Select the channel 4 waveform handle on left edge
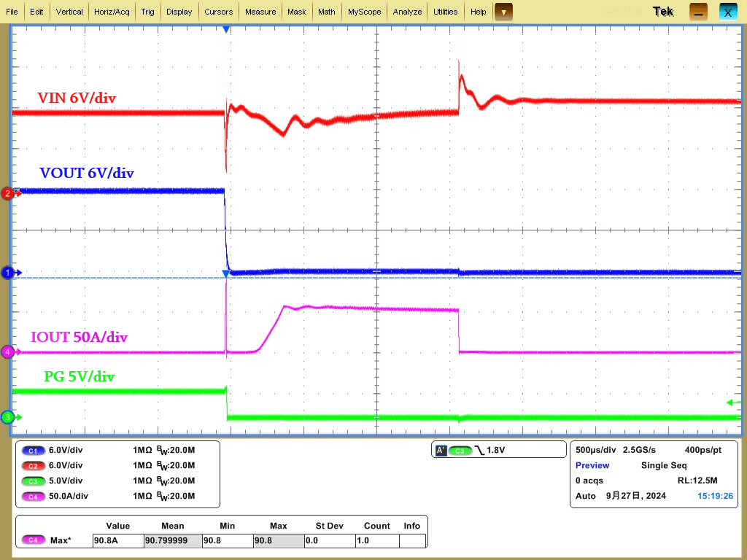747x560 pixels. coord(8,352)
